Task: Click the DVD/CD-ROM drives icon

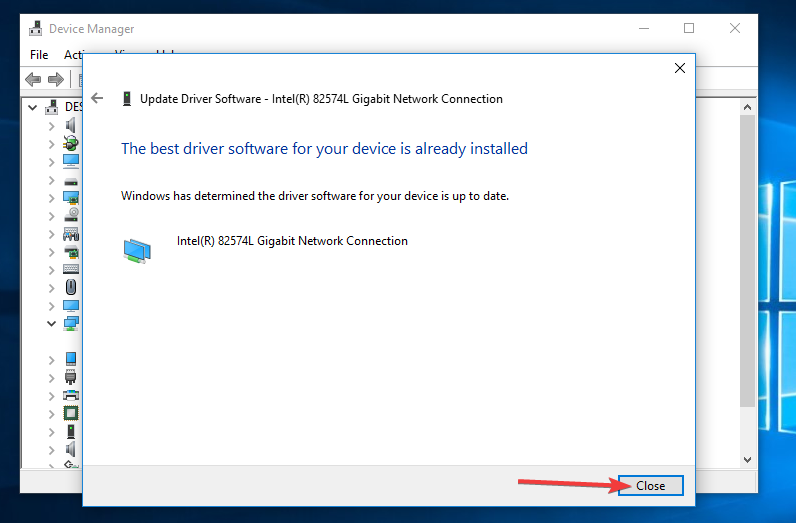Action: tap(71, 215)
